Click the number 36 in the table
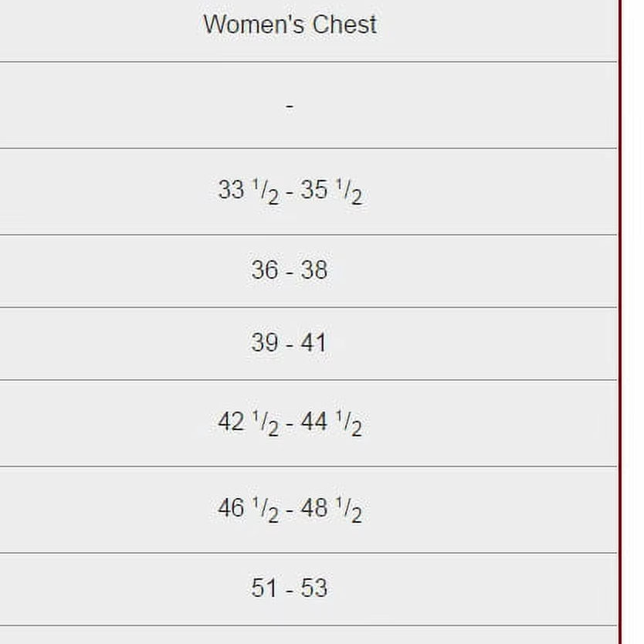Viewport: 644px width, 644px height. (264, 270)
